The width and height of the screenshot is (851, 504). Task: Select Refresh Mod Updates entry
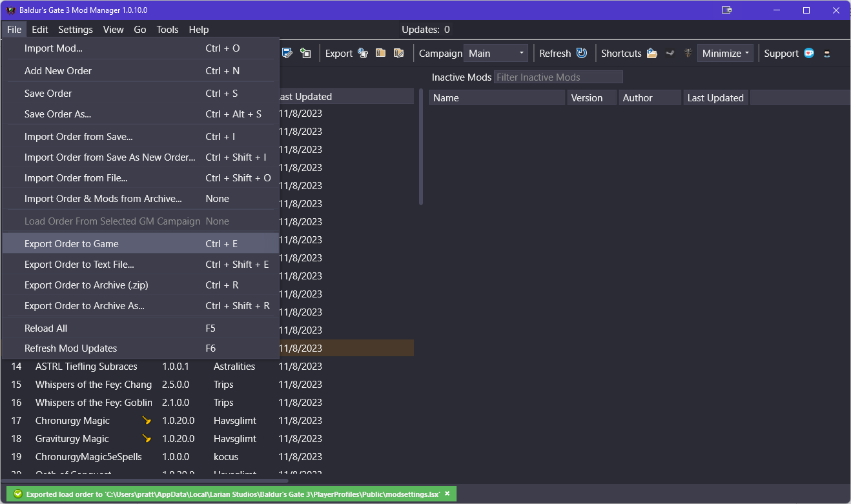click(x=141, y=348)
